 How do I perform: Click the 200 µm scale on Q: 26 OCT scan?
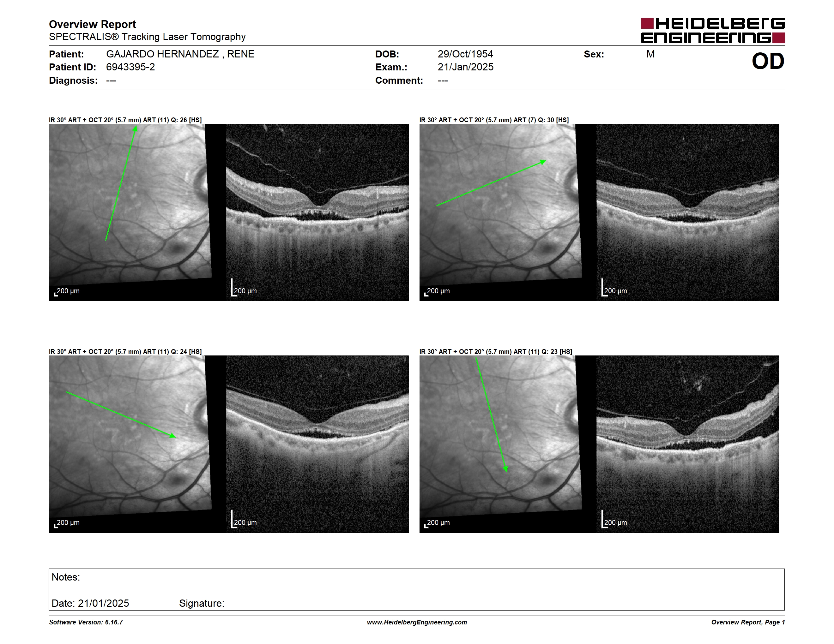pyautogui.click(x=245, y=288)
